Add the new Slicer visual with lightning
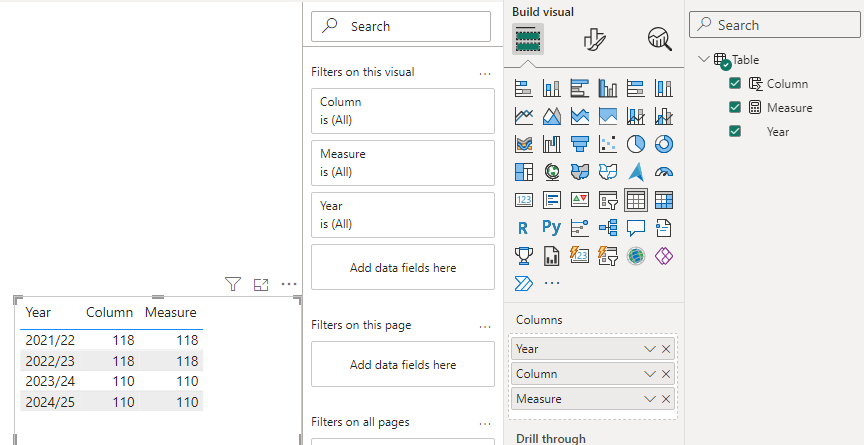This screenshot has height=445, width=864. [608, 256]
